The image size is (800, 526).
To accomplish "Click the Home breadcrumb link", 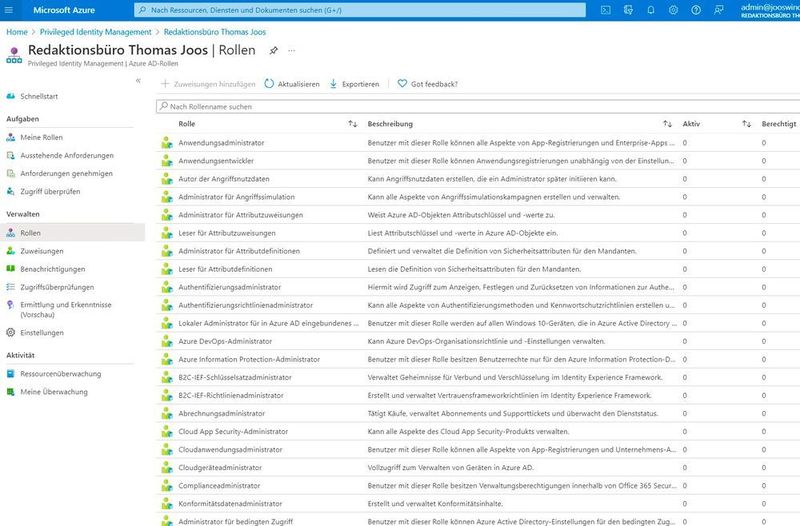I will [x=17, y=32].
